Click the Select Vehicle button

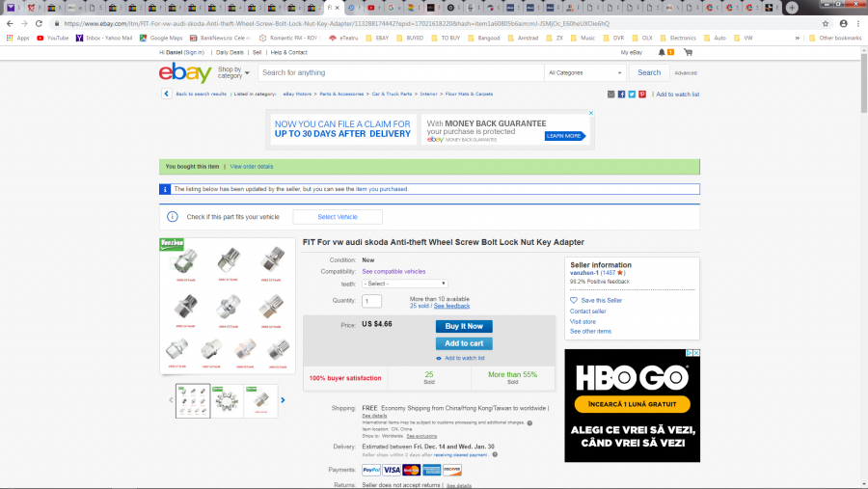[338, 217]
